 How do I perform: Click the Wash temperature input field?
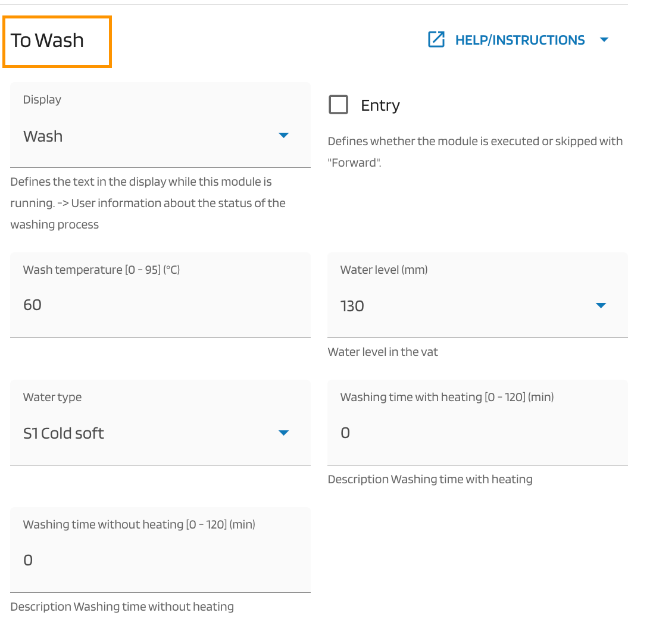click(160, 305)
